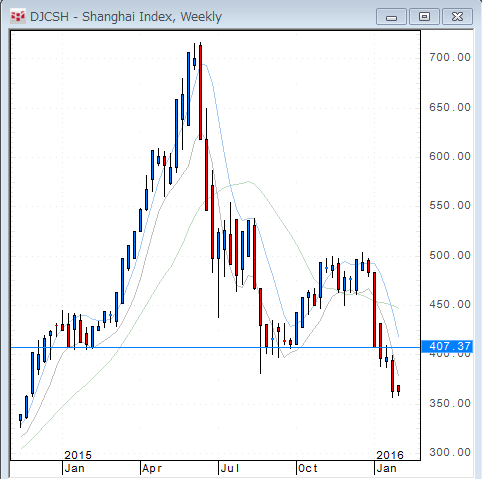The image size is (482, 479).
Task: Click the 550.00 price axis label
Action: click(x=450, y=205)
